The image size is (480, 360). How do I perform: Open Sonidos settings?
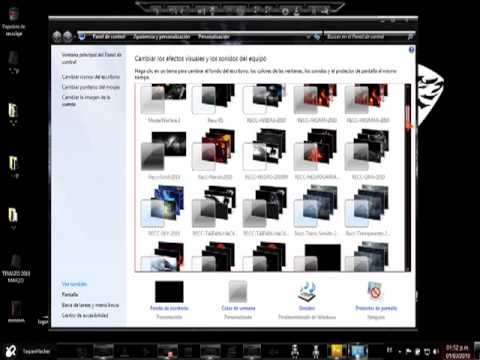[307, 300]
